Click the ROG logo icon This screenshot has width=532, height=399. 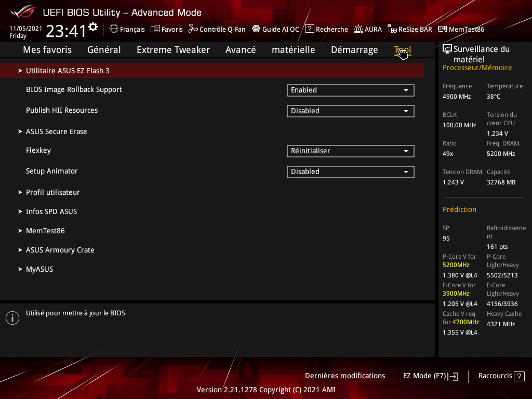point(22,11)
